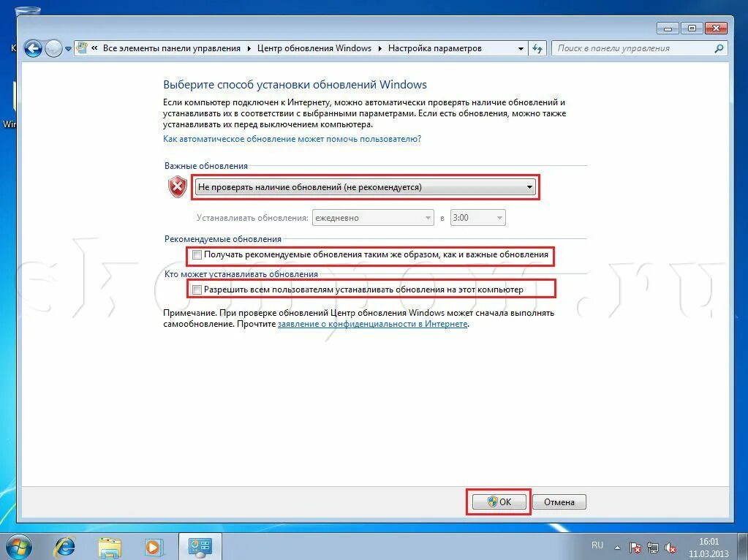
Task: Open the "3:00" time dropdown
Action: pos(477,218)
